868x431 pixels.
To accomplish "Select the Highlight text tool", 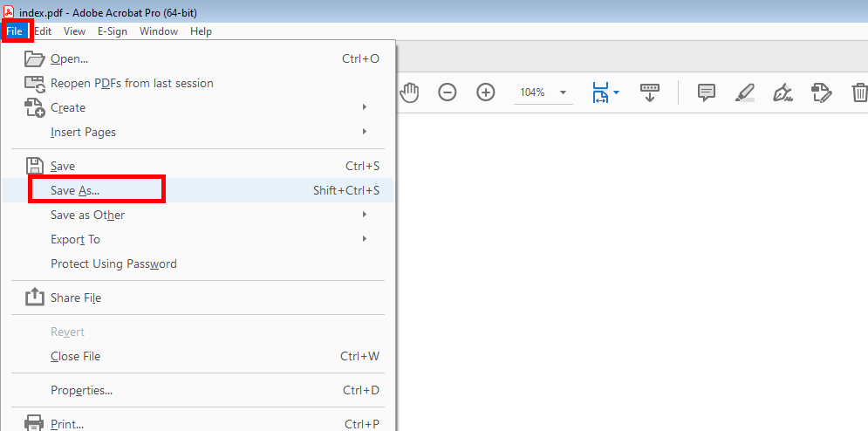I will tap(745, 92).
